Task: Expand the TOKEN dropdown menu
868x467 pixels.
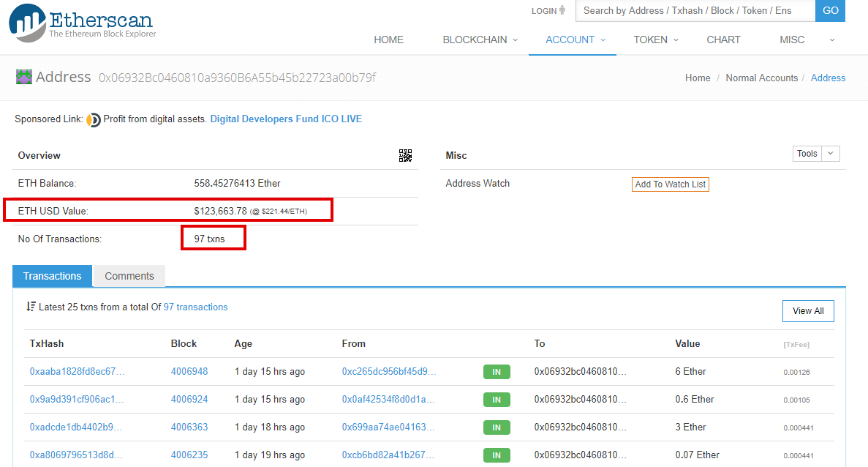Action: pyautogui.click(x=656, y=40)
